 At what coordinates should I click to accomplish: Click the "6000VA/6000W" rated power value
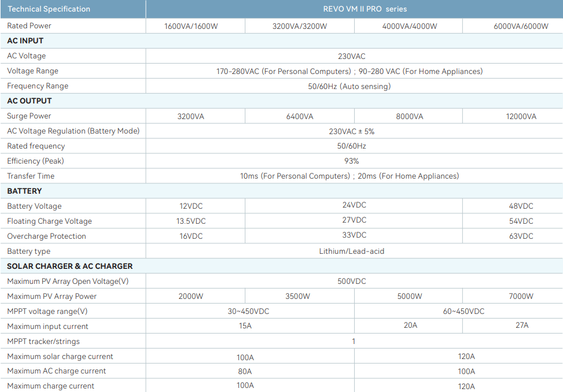521,26
